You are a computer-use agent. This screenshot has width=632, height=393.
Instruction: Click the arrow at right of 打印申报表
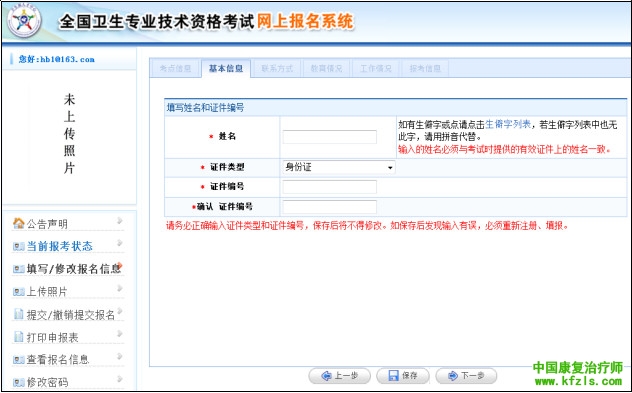point(120,334)
